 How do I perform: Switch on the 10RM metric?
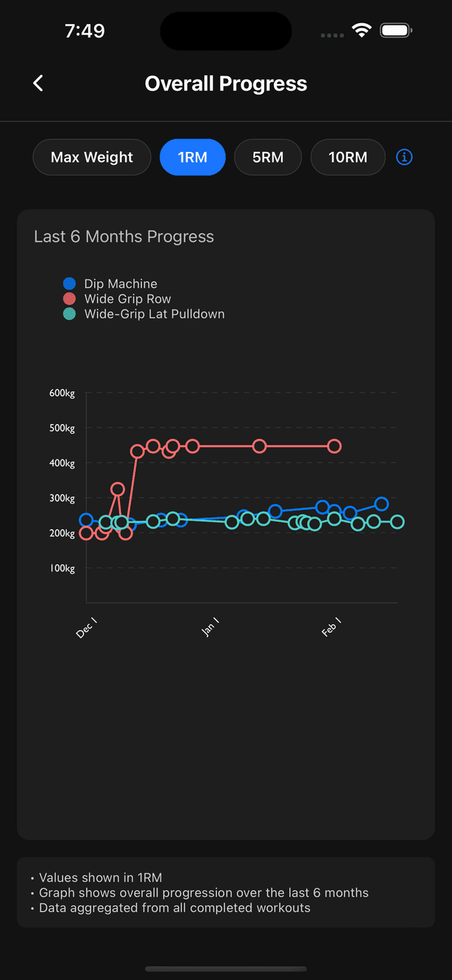tap(347, 157)
